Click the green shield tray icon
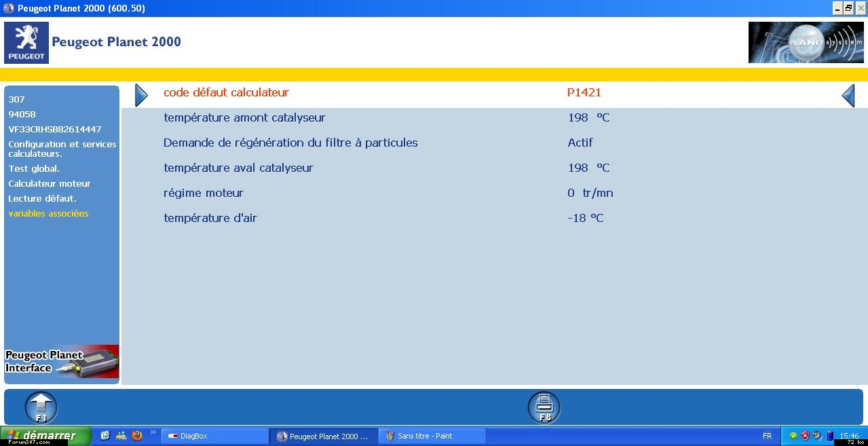The width and height of the screenshot is (868, 446). click(x=793, y=436)
